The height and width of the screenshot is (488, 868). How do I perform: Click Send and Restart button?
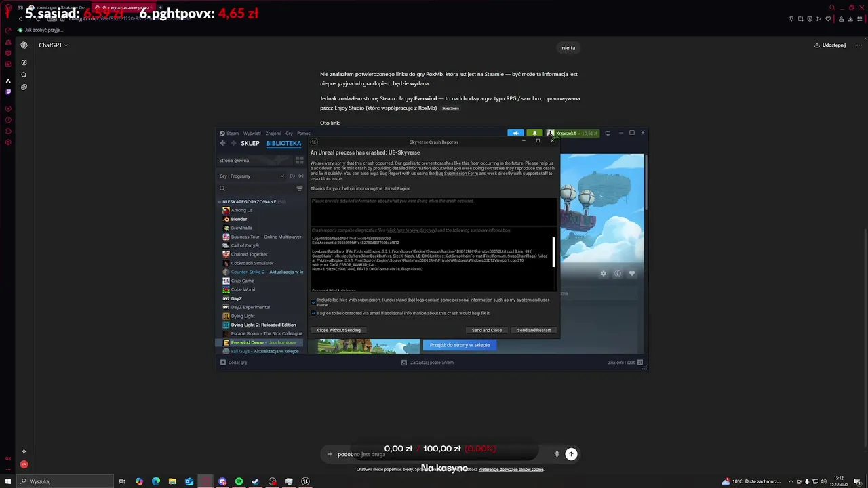(534, 330)
